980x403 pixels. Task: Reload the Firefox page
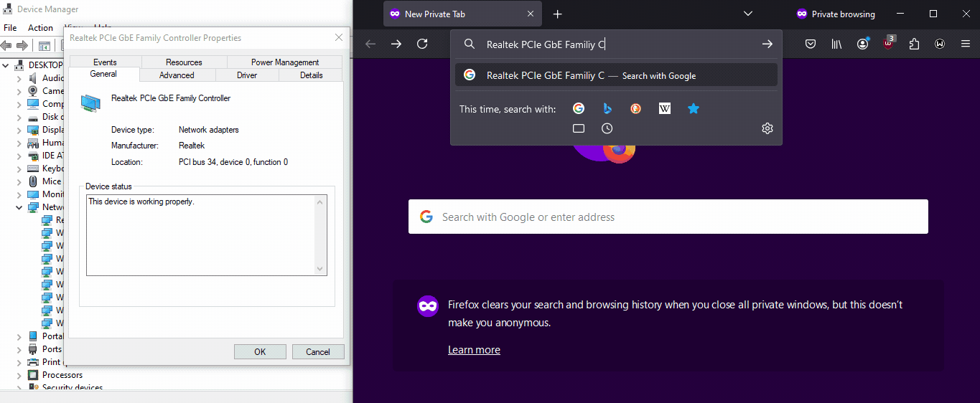(x=422, y=44)
